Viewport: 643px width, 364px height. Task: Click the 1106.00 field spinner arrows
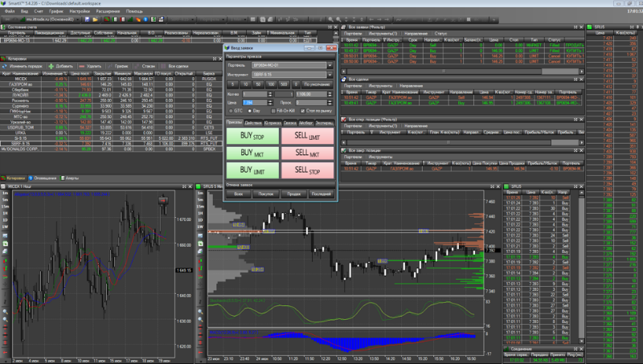330,94
